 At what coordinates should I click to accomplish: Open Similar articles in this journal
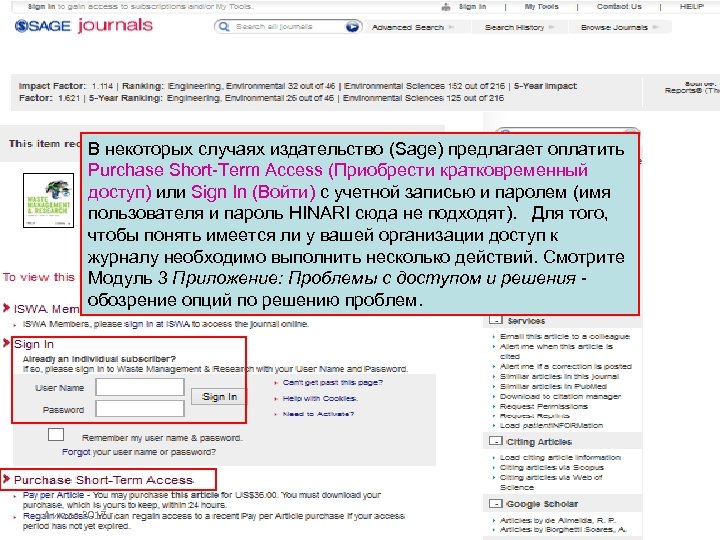coord(559,377)
